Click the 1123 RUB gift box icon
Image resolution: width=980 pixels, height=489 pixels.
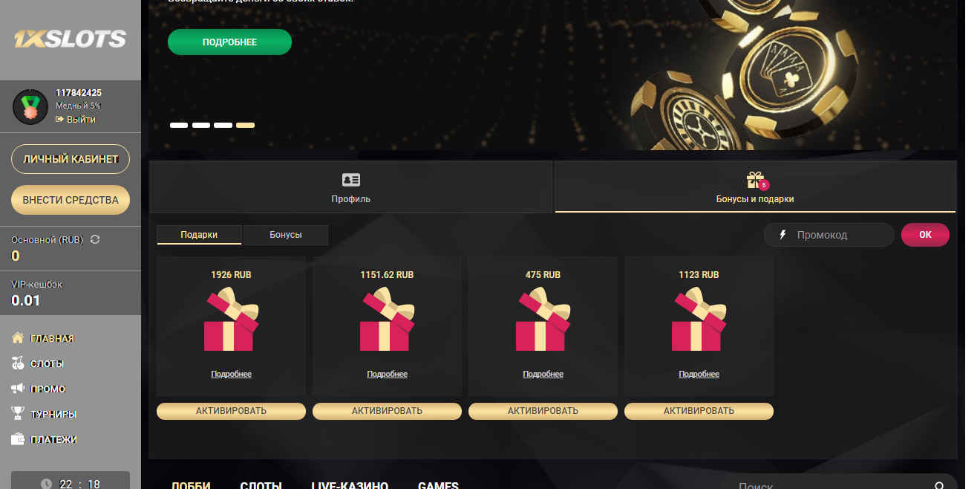click(x=699, y=320)
